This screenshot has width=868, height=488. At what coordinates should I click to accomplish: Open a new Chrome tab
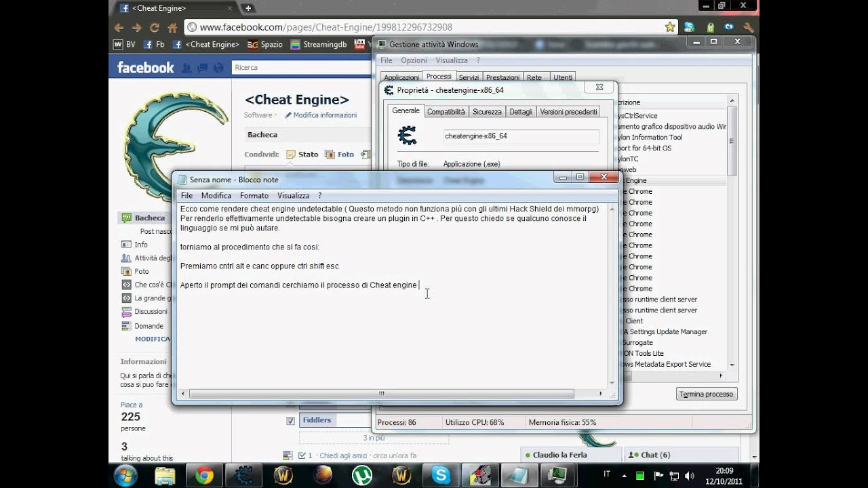click(248, 8)
